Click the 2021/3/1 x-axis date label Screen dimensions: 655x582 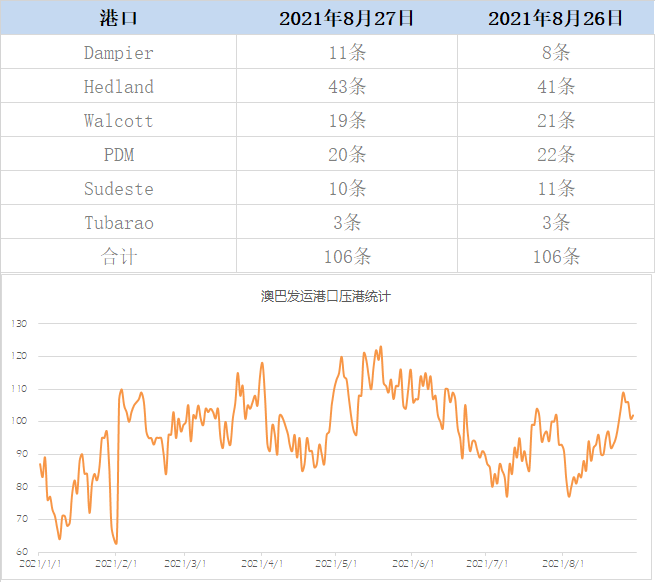coord(185,564)
